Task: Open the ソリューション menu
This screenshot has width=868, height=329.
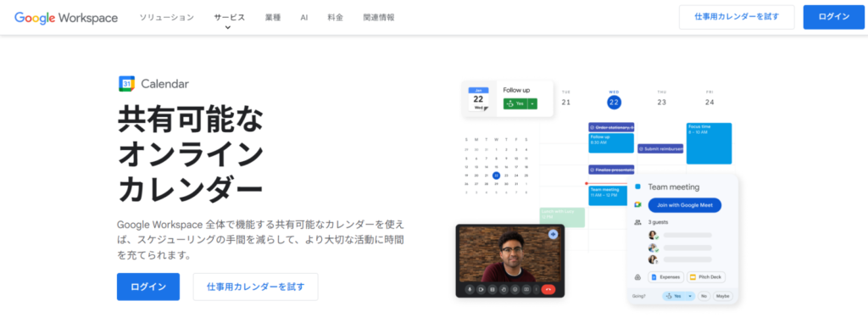Action: (167, 18)
